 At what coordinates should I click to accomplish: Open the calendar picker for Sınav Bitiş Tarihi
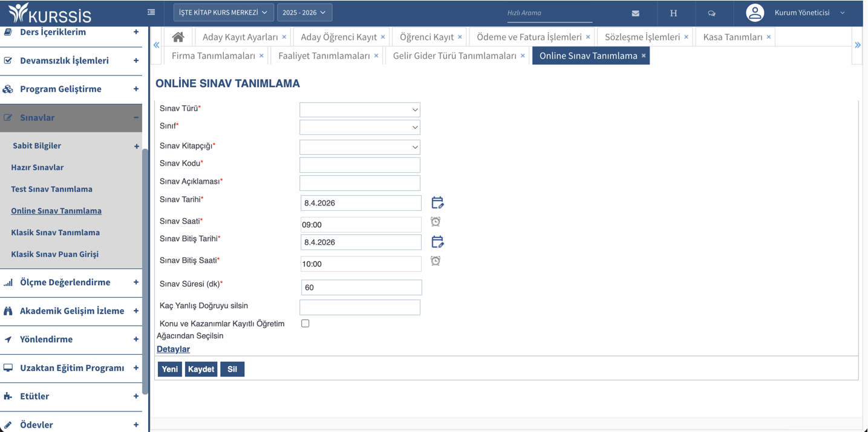click(437, 242)
